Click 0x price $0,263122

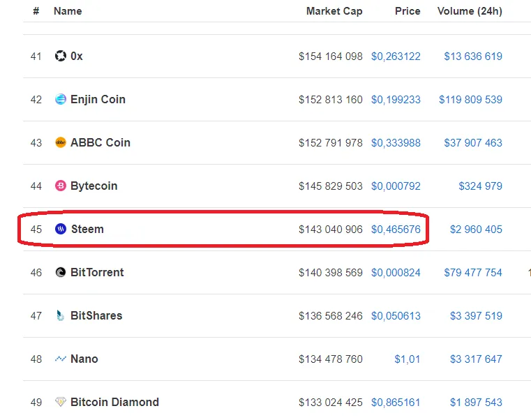tap(396, 57)
